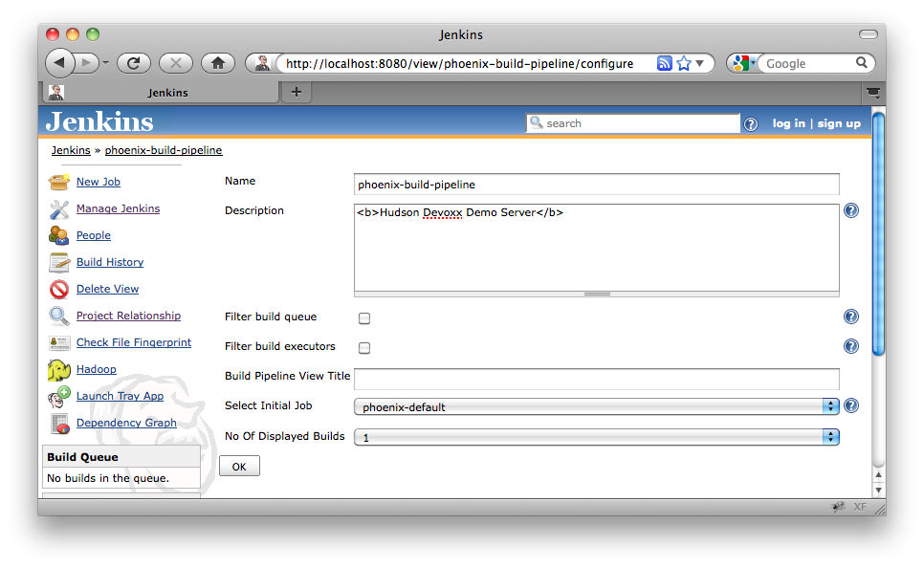This screenshot has width=924, height=568.
Task: Click the OK button to save
Action: pyautogui.click(x=239, y=466)
